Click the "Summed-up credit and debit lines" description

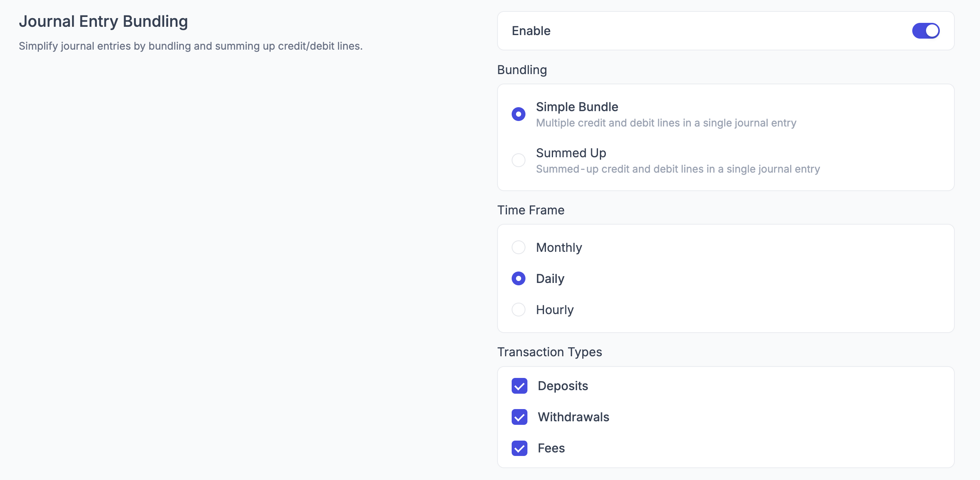click(x=678, y=169)
